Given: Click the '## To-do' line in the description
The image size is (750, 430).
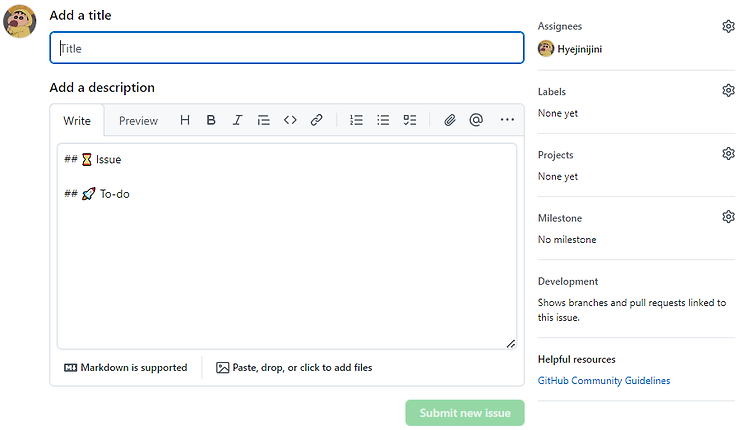Looking at the screenshot, I should 97,194.
